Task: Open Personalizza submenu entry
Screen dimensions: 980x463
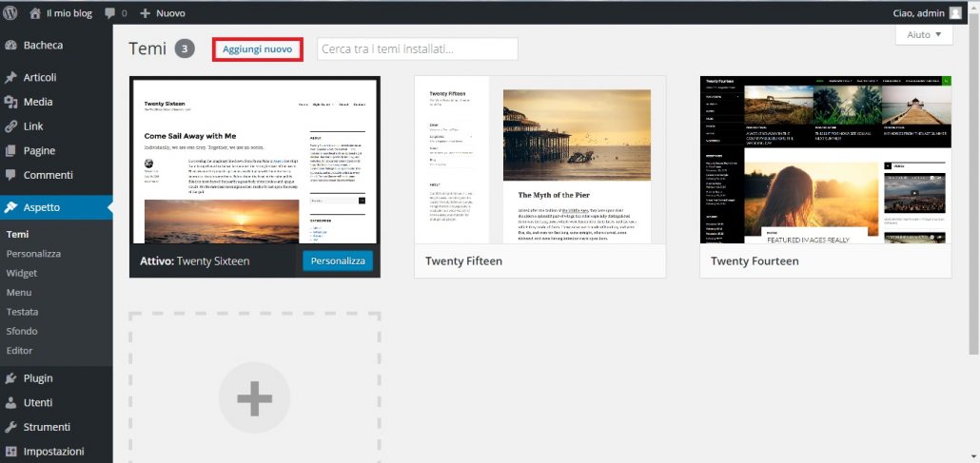Action: point(33,254)
